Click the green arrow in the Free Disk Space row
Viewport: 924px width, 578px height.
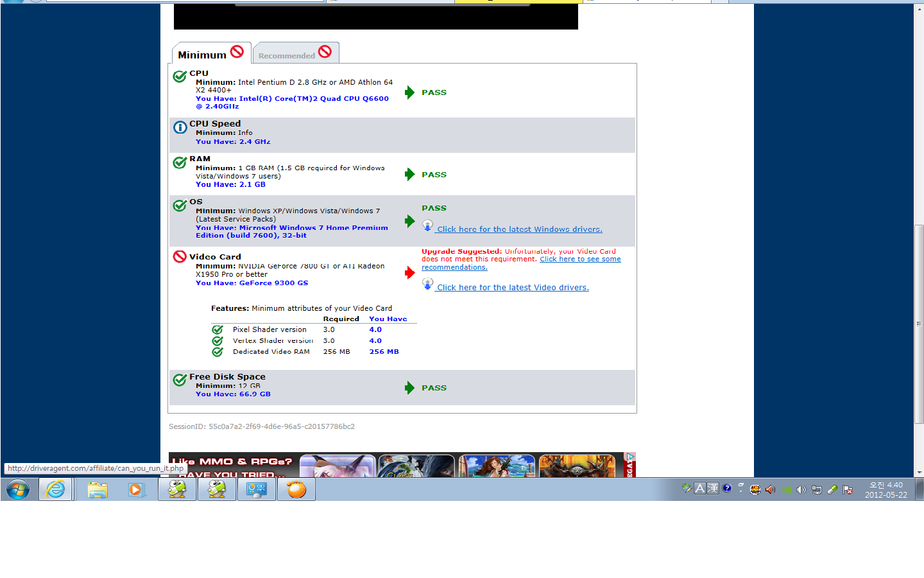pos(409,387)
